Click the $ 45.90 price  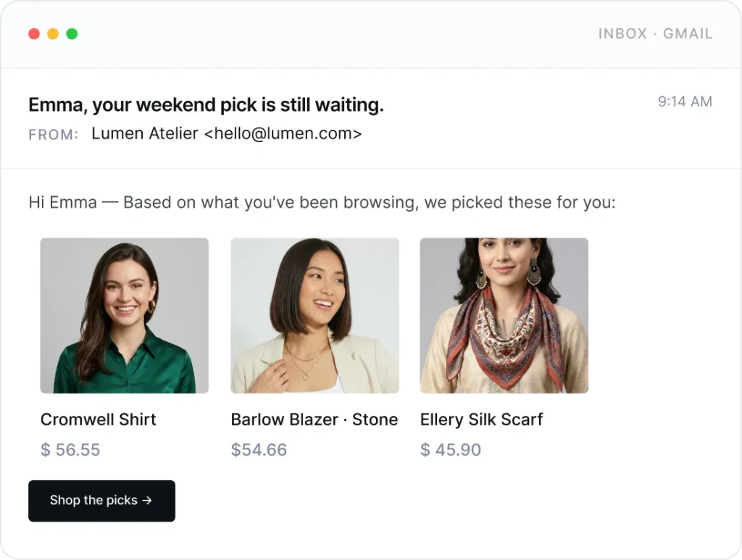[x=451, y=449]
